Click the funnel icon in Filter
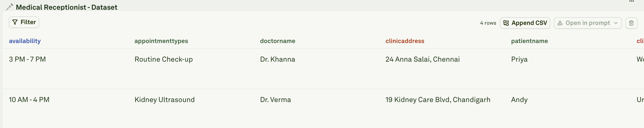This screenshot has height=128, width=644. pyautogui.click(x=15, y=22)
